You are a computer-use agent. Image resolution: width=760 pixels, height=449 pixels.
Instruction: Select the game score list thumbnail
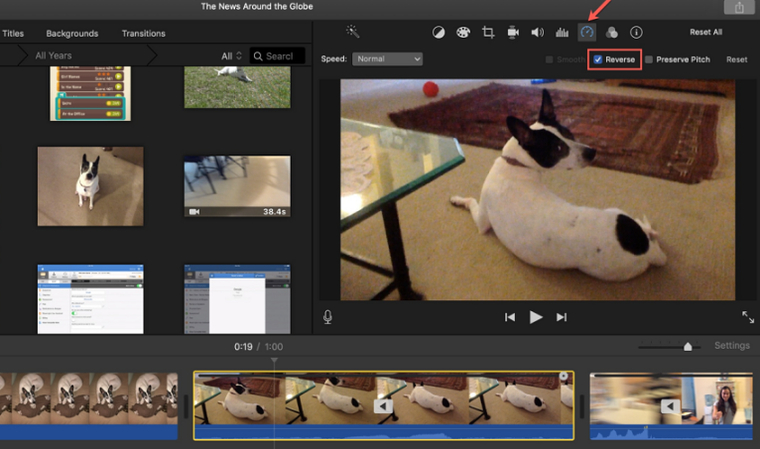(x=90, y=94)
